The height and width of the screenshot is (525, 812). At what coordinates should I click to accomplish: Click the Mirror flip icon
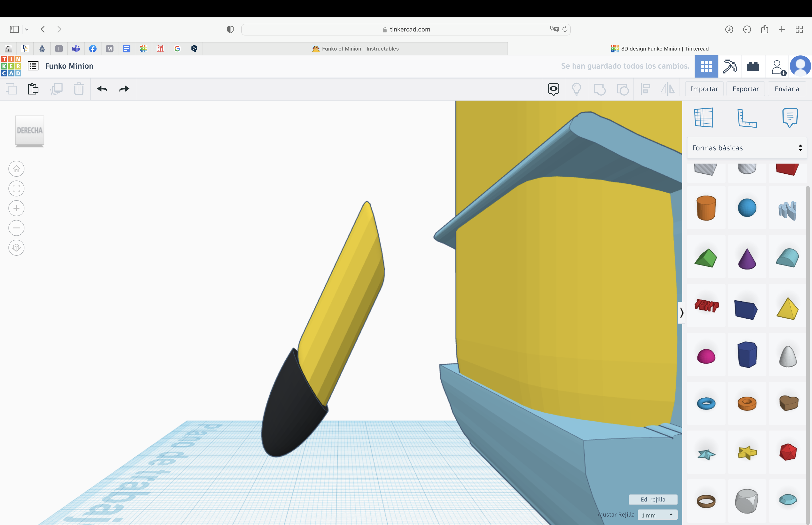668,89
